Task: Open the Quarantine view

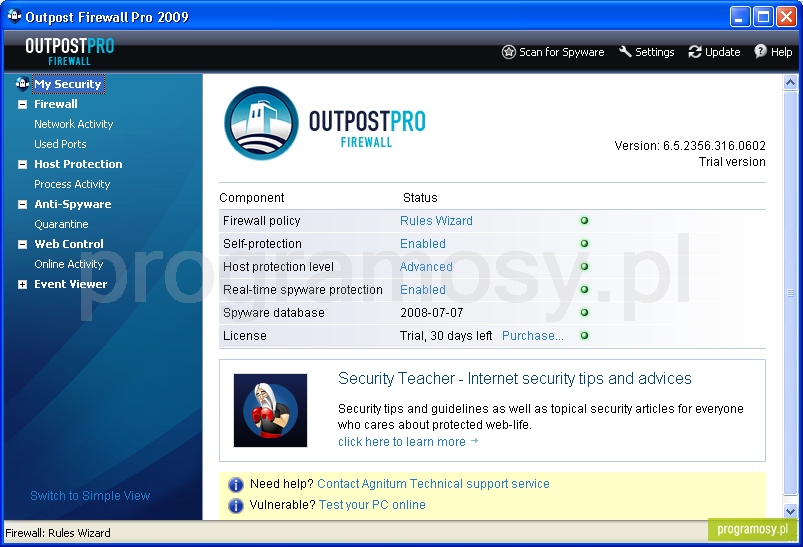Action: pyautogui.click(x=61, y=224)
